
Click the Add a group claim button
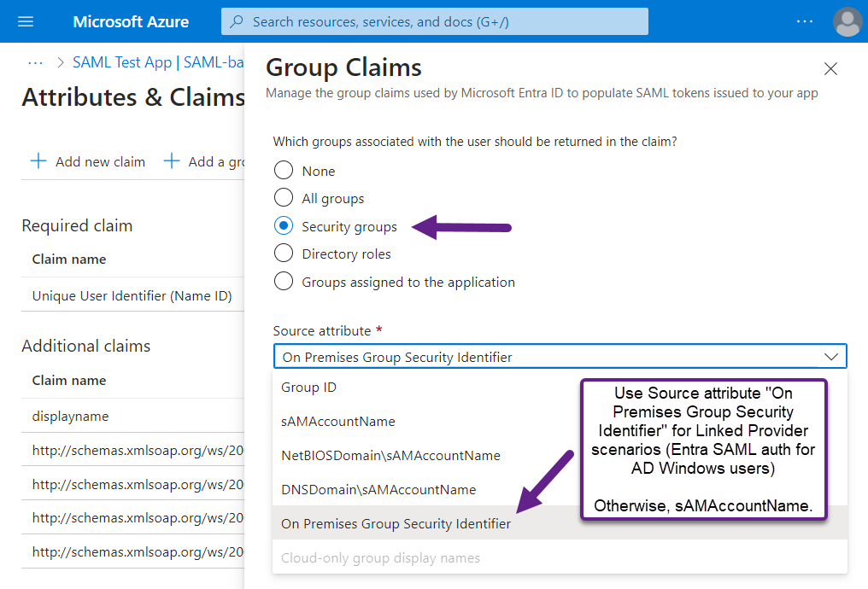[x=203, y=161]
